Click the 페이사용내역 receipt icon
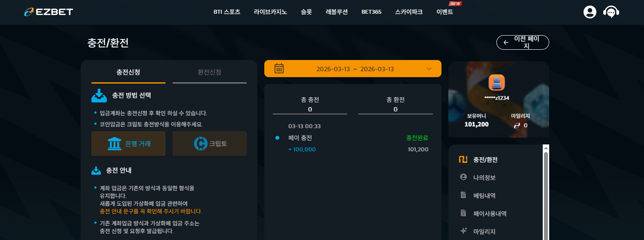644x240 pixels. click(x=463, y=213)
